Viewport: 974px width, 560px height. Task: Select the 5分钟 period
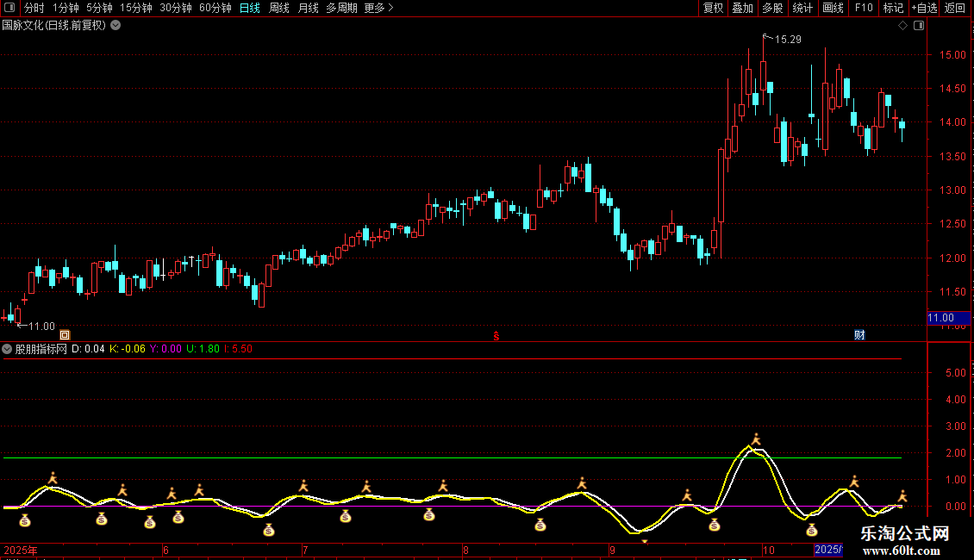99,8
